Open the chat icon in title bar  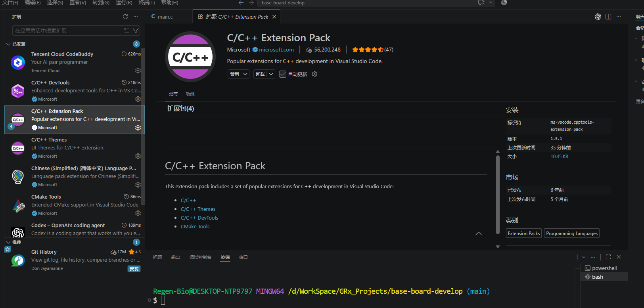pos(481,3)
